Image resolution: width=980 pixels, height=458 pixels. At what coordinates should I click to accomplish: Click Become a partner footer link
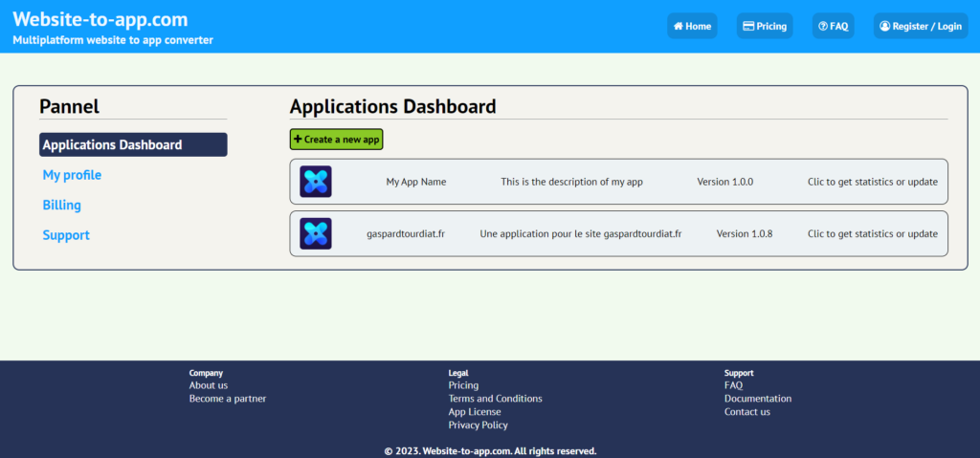pyautogui.click(x=228, y=399)
